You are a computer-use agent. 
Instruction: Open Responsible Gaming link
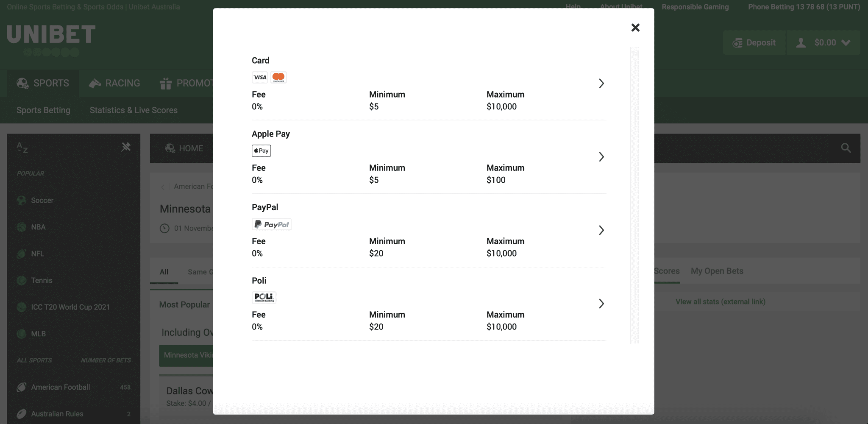tap(695, 7)
